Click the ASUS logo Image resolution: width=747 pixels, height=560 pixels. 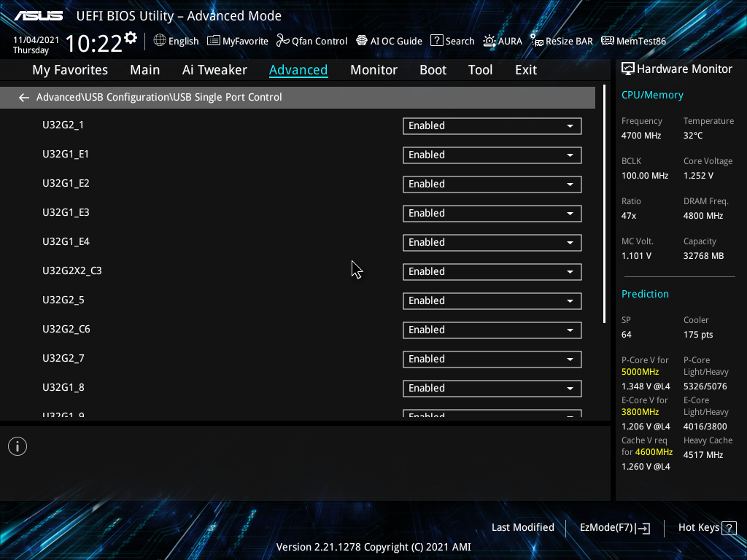[x=38, y=16]
